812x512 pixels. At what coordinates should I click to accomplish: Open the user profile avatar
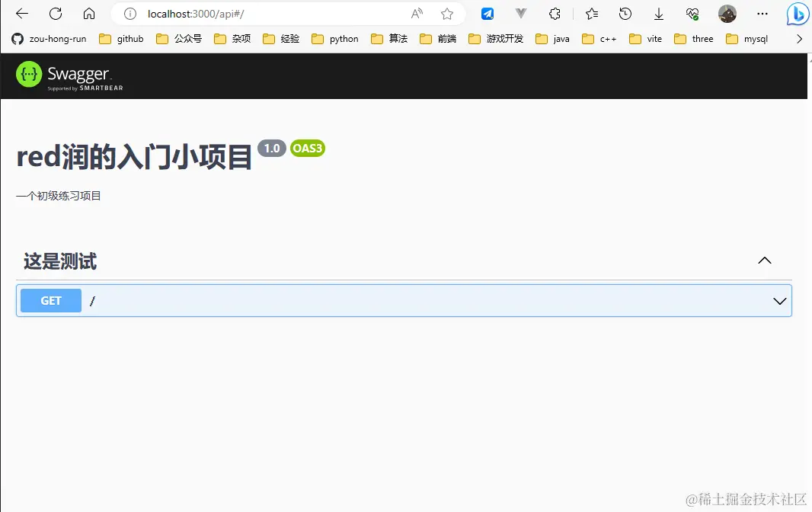[727, 14]
